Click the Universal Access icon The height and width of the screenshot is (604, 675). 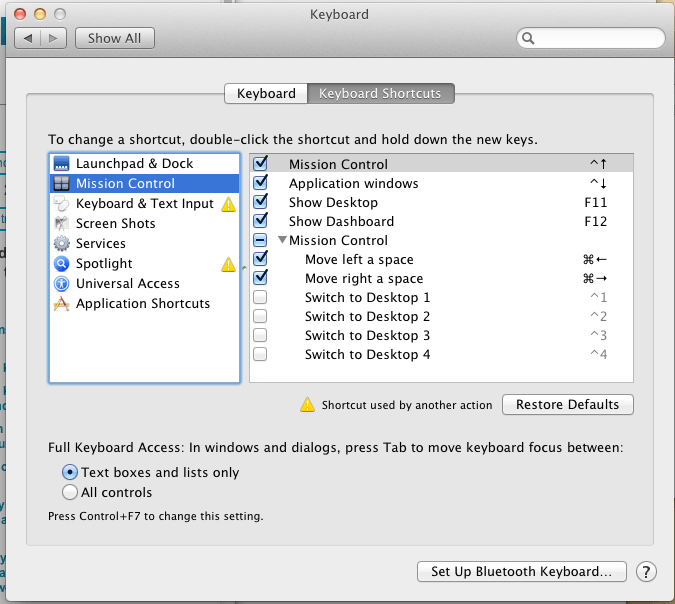point(61,284)
